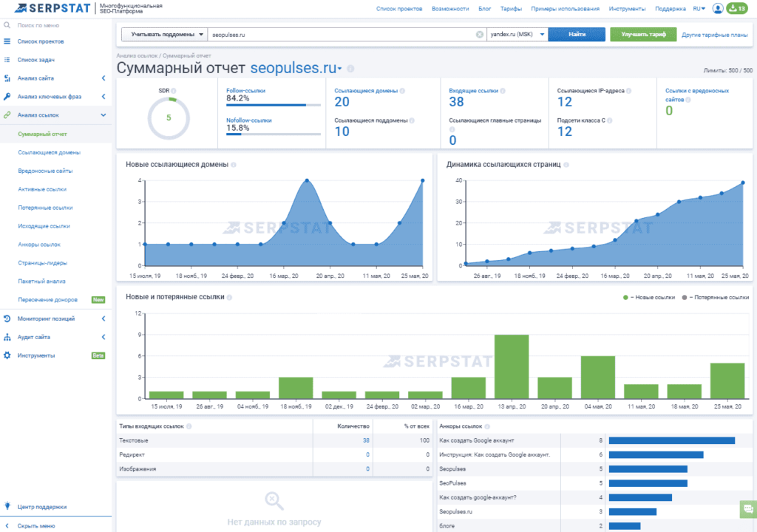Viewport: 757px width, 532px height.
Task: Open the user profile icon
Action: (x=718, y=8)
